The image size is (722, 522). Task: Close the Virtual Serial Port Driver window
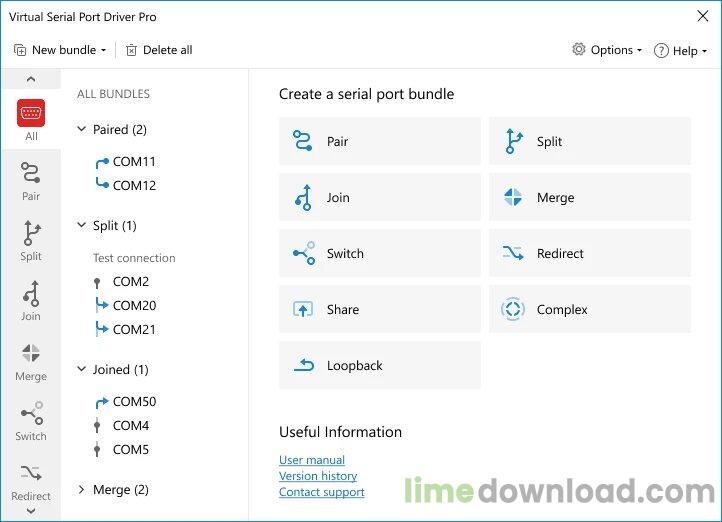point(703,16)
